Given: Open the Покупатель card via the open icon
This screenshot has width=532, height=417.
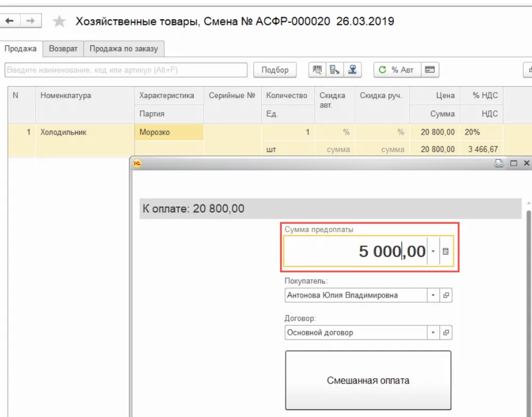Looking at the screenshot, I should (446, 295).
